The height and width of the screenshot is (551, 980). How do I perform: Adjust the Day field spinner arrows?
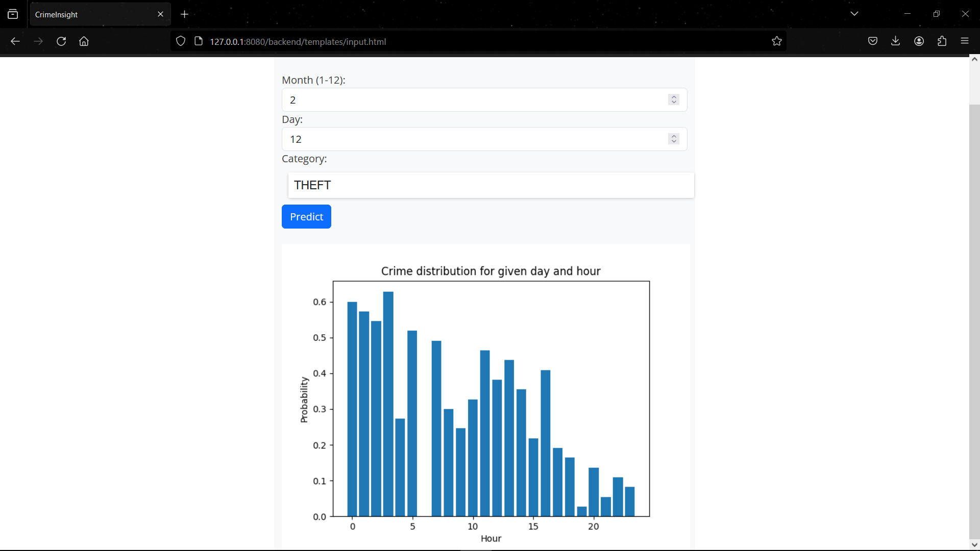click(674, 139)
